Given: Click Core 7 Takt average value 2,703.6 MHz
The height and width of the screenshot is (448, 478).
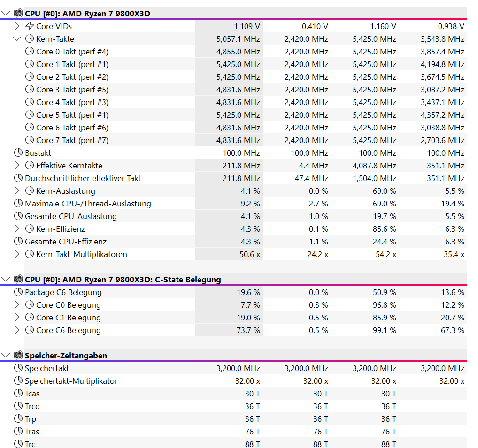Looking at the screenshot, I should (x=443, y=140).
